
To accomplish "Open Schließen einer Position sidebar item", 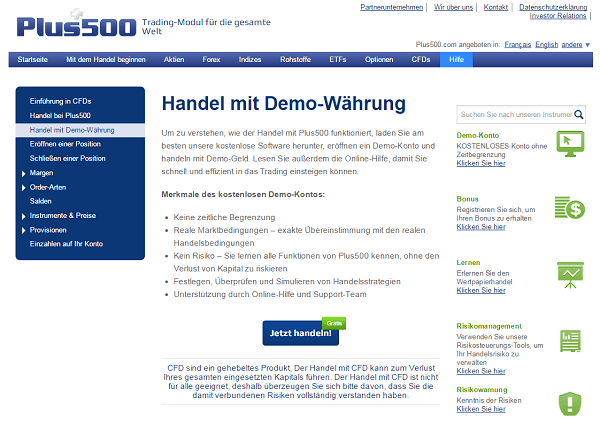I will click(67, 158).
